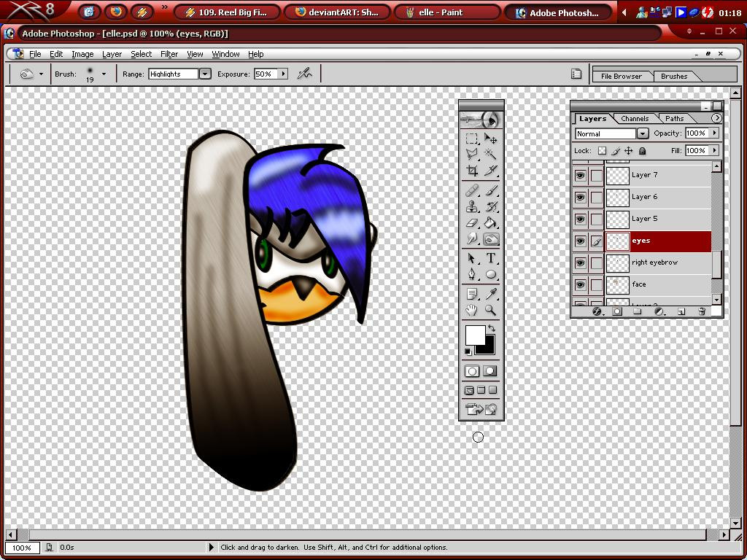Switch to the Paths tab

point(674,119)
